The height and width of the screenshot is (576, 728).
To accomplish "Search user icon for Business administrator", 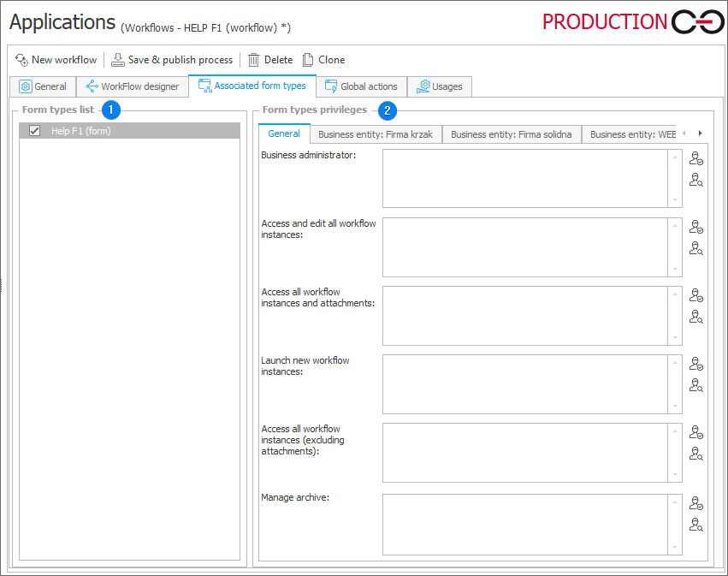I will [x=696, y=180].
